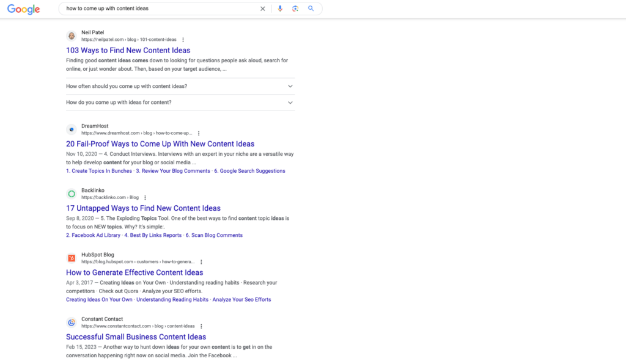The width and height of the screenshot is (626, 364).
Task: Open the three-dot menu for Backlinko result
Action: click(x=145, y=198)
